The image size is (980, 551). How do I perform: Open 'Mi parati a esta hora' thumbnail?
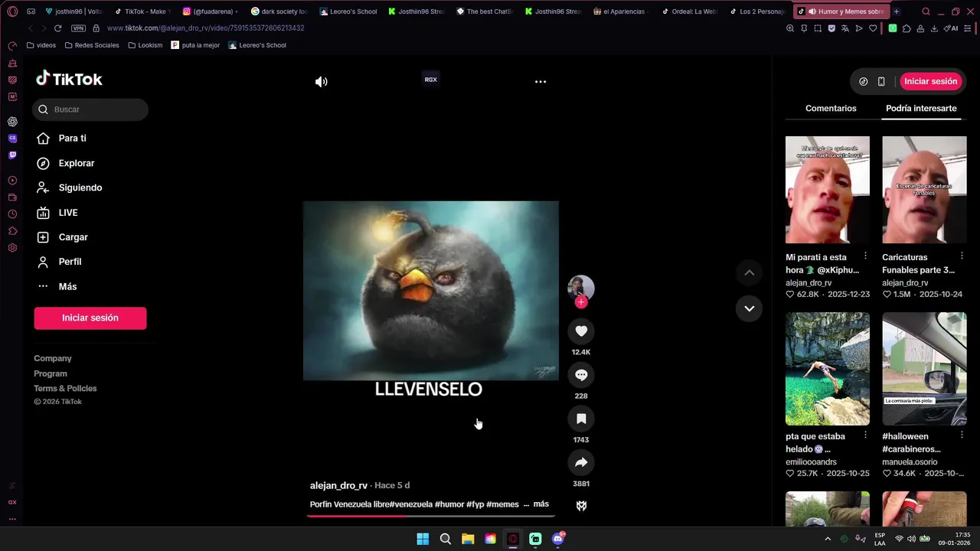[x=828, y=190]
